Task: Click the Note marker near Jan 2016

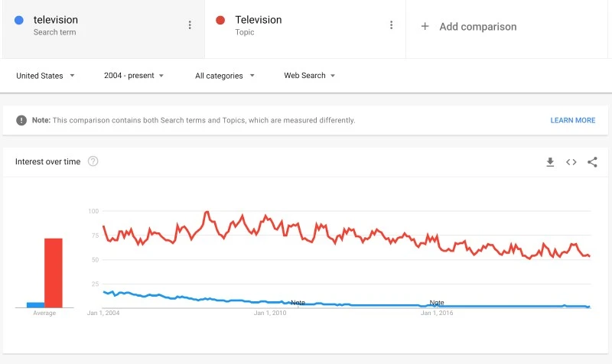Action: 436,303
